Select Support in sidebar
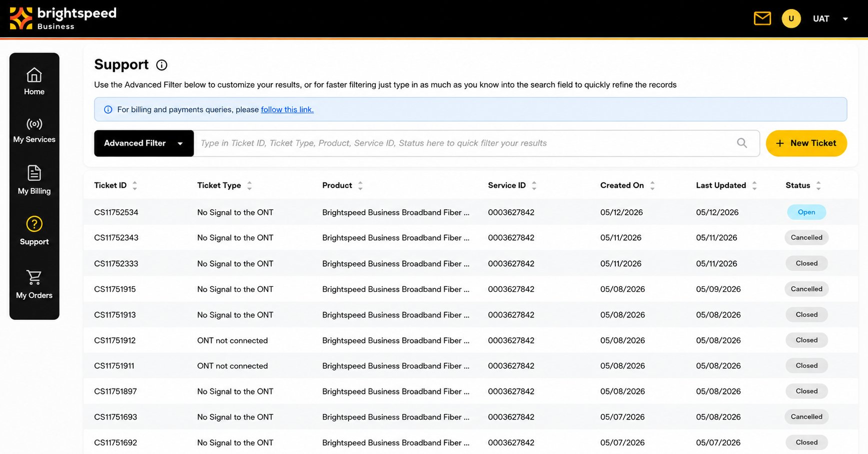The width and height of the screenshot is (868, 454). tap(34, 231)
